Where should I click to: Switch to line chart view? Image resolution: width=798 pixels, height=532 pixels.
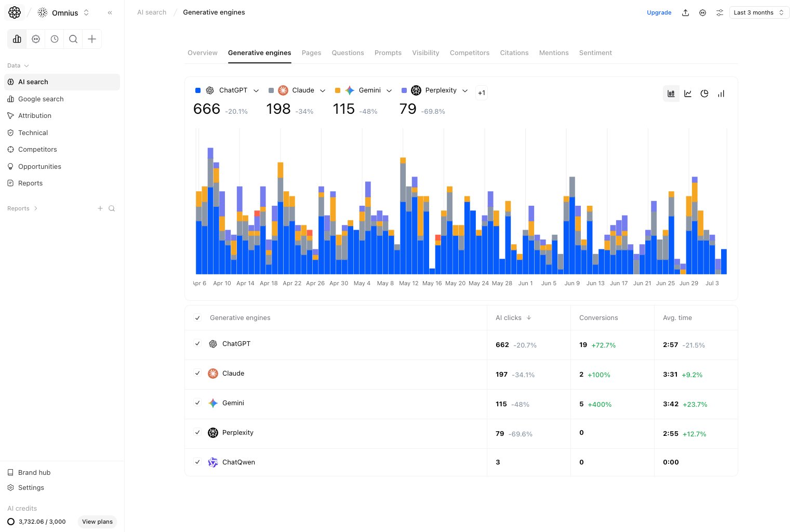coord(688,94)
